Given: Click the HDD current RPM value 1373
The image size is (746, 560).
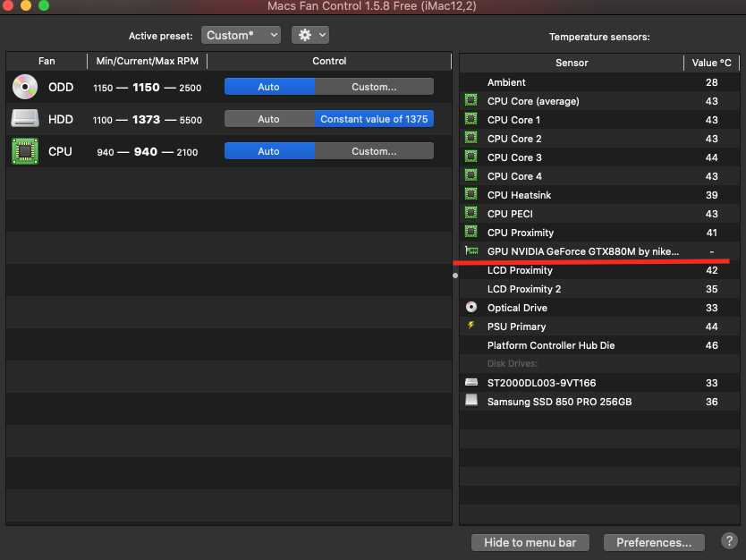Looking at the screenshot, I should tap(146, 119).
